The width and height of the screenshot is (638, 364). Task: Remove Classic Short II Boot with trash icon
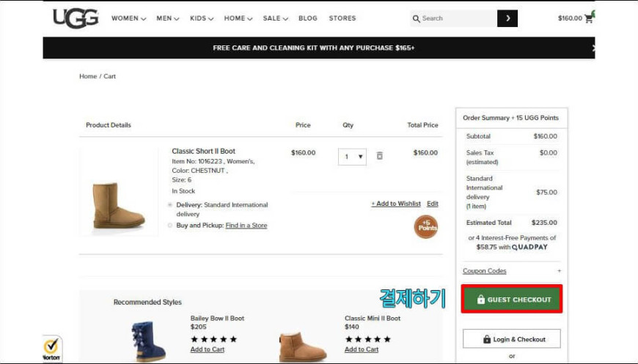coord(379,155)
